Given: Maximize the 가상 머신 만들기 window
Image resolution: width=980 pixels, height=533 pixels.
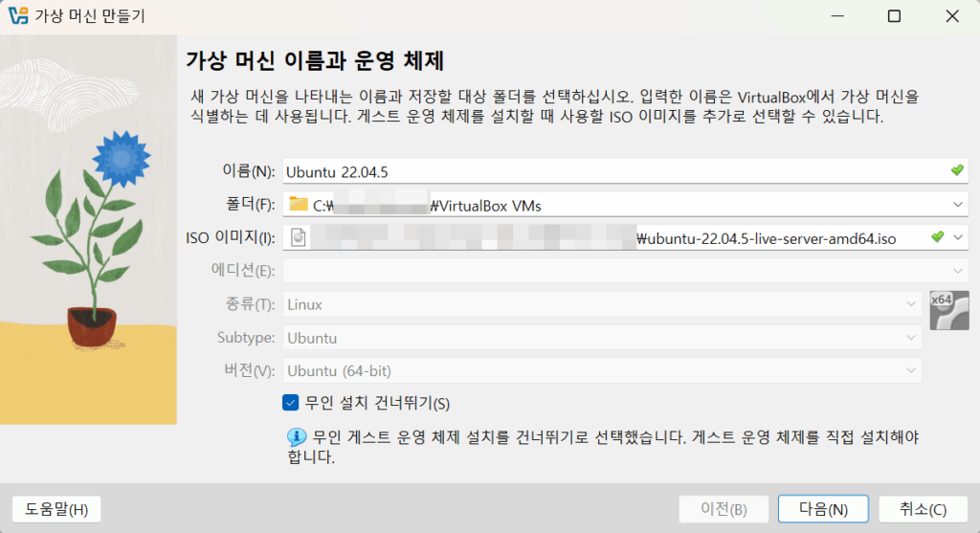Looking at the screenshot, I should point(895,15).
